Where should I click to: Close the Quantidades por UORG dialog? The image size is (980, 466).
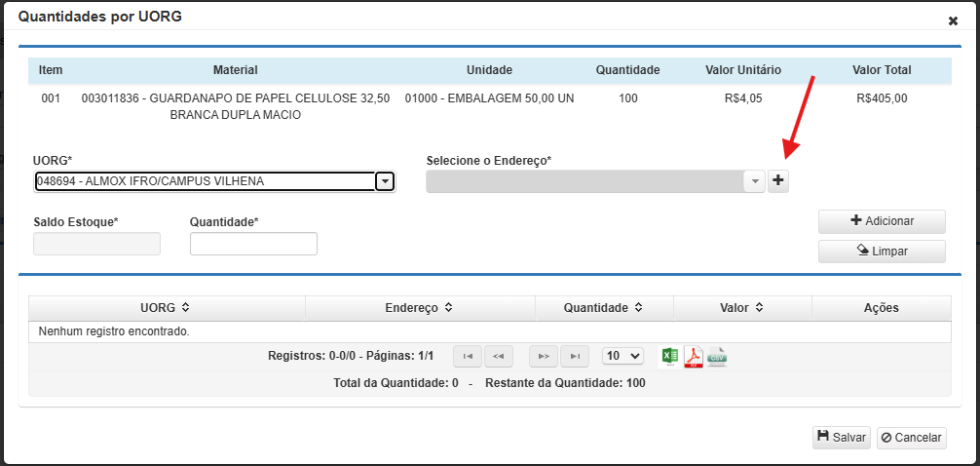pos(953,20)
